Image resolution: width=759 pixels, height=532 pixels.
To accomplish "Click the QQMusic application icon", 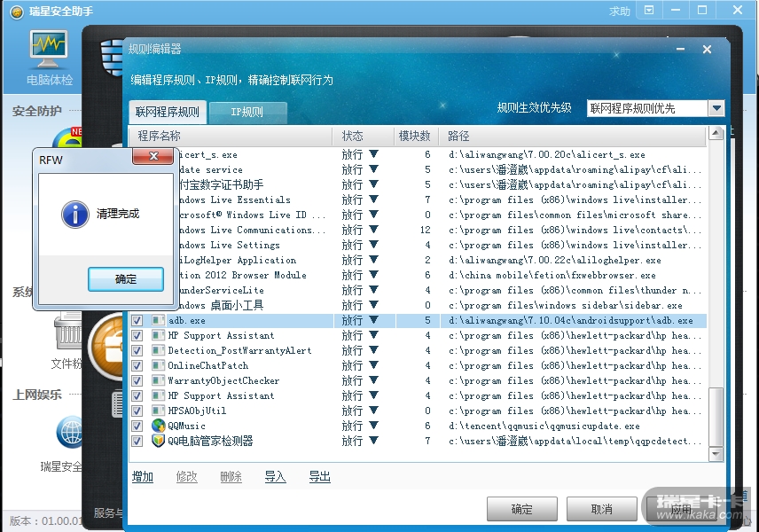I will pyautogui.click(x=159, y=426).
